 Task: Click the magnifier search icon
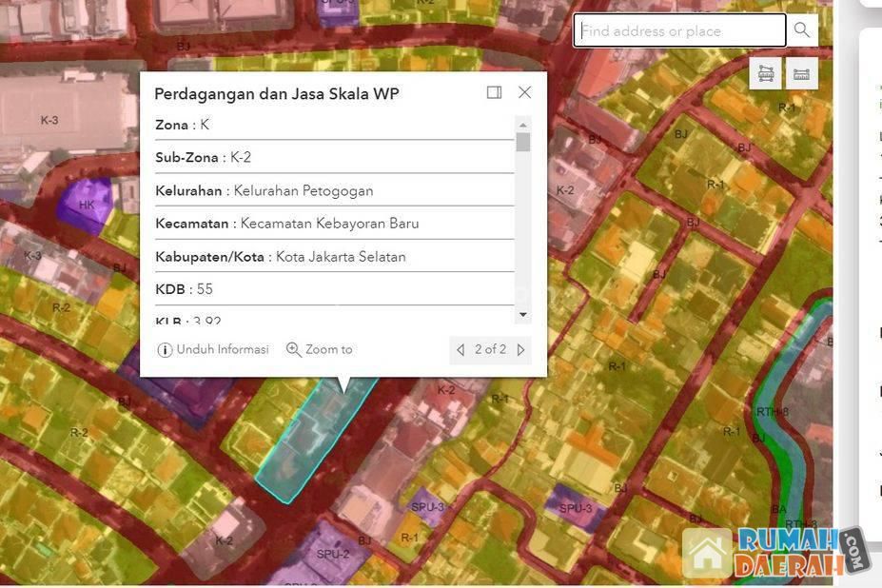pyautogui.click(x=802, y=30)
